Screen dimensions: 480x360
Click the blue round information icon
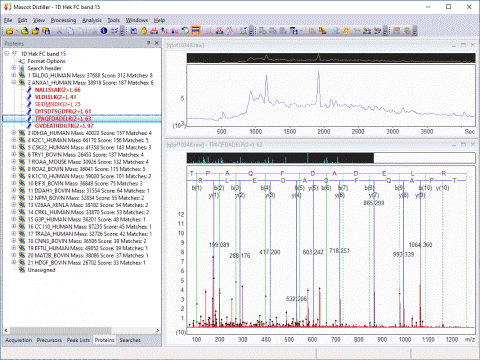click(x=104, y=31)
